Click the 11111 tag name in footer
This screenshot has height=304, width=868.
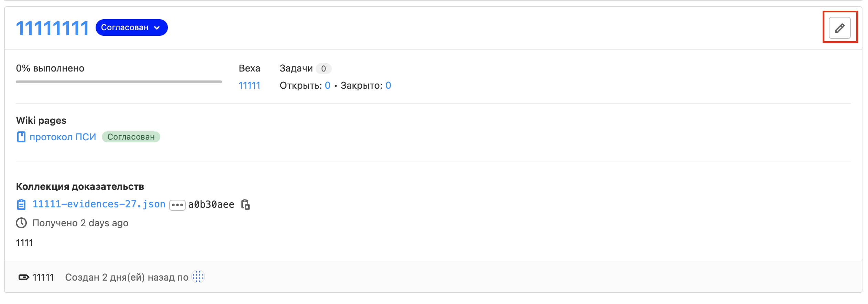point(43,277)
